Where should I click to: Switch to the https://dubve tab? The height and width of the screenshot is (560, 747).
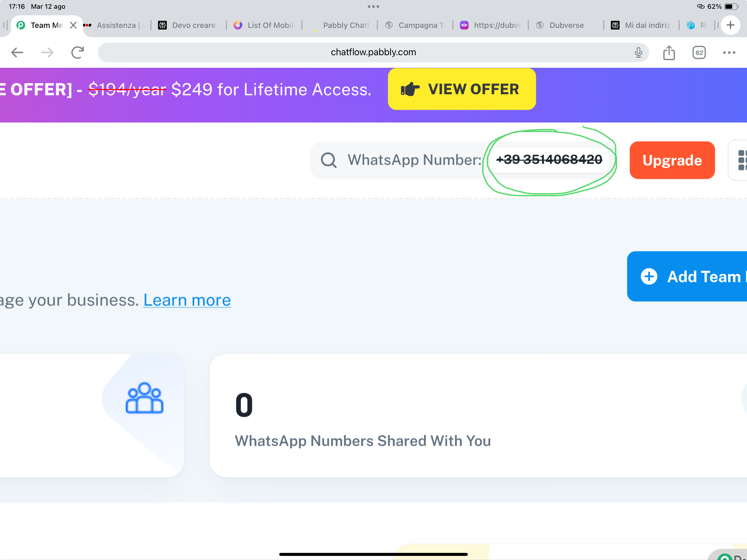point(491,25)
